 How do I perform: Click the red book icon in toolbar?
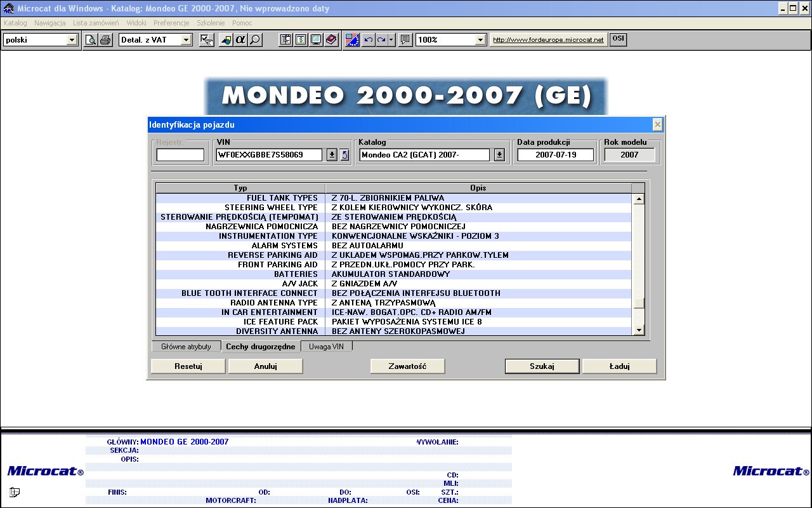point(331,40)
